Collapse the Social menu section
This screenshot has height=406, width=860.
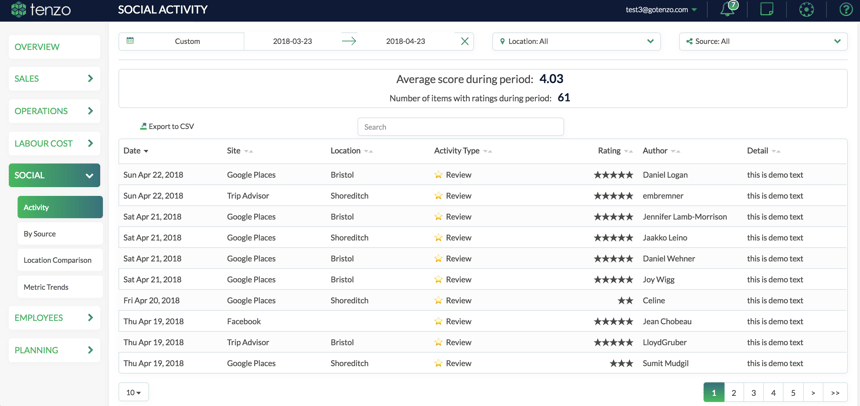click(x=54, y=176)
